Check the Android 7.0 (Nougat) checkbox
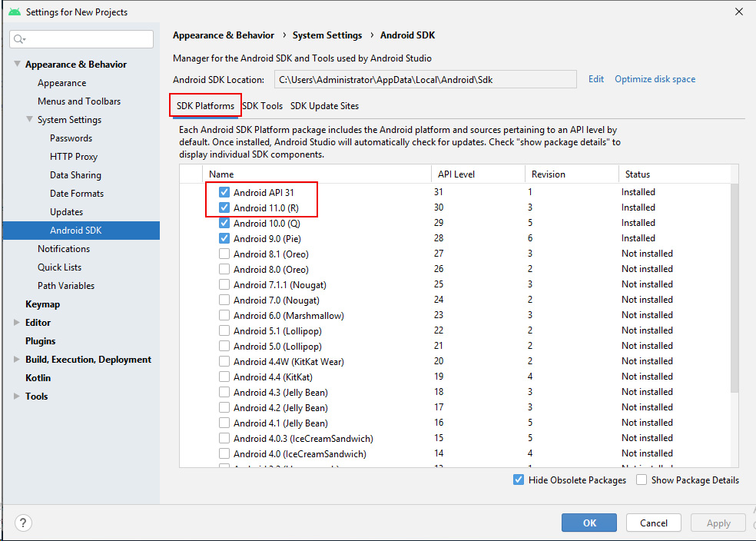This screenshot has height=541, width=756. [x=224, y=300]
